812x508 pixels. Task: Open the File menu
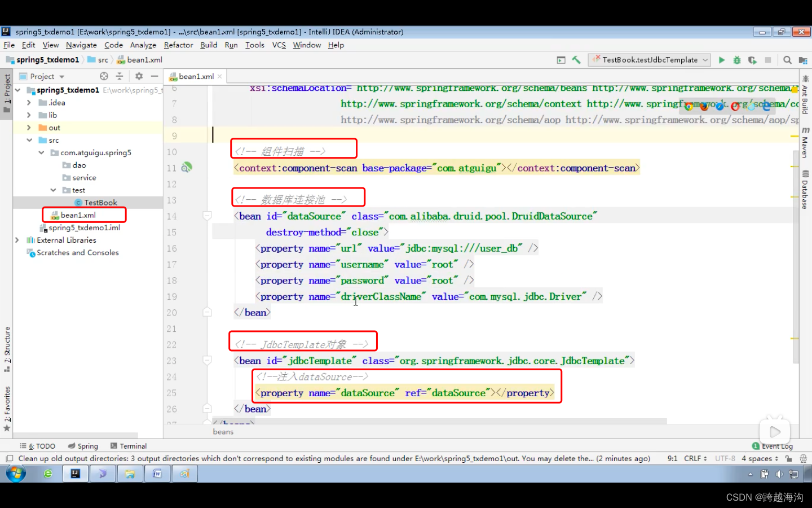coord(9,45)
